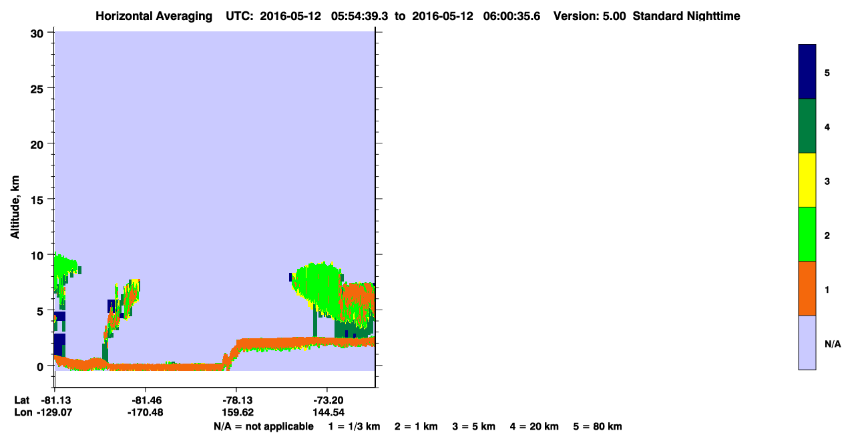Click the '5 = 80 km' legend text
Screen dimensions: 868x445
pos(598,426)
